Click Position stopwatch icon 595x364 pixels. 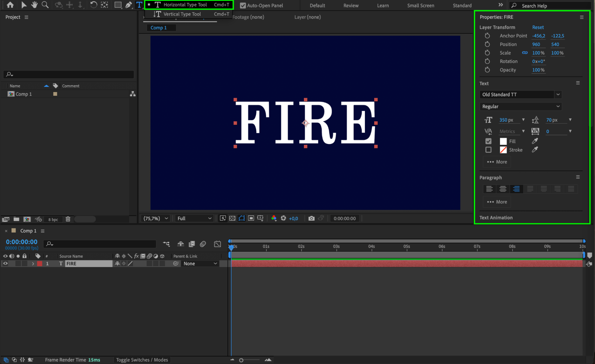(487, 44)
